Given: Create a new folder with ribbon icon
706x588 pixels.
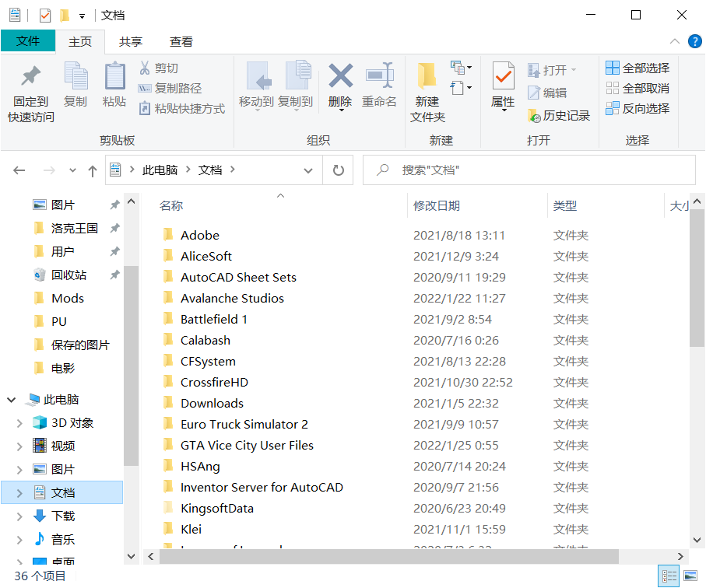Looking at the screenshot, I should [427, 78].
